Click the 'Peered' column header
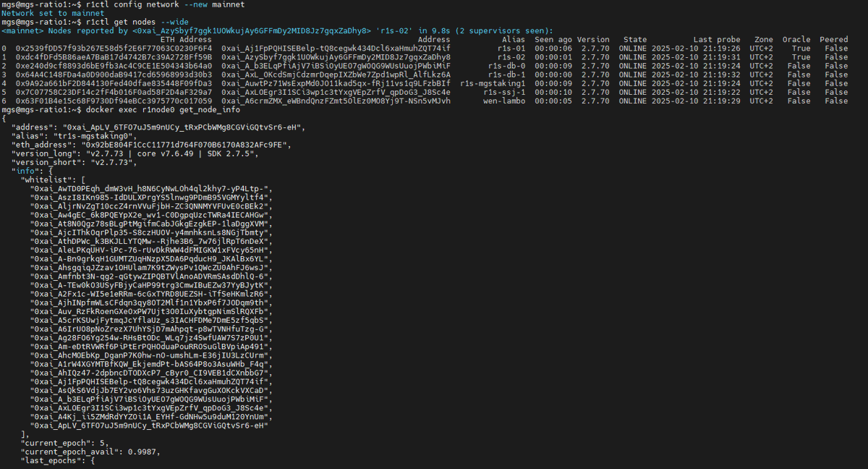Screen dimensions: 868x469 (834, 39)
